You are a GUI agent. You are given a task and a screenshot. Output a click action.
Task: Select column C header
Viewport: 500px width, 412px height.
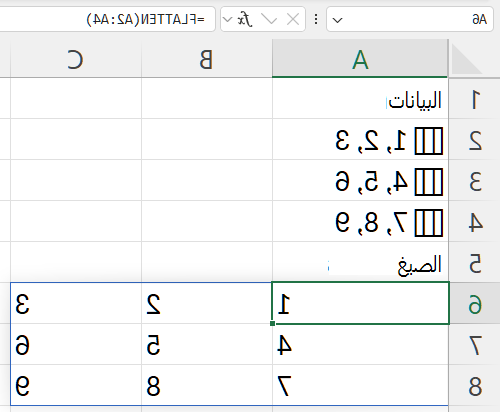tap(76, 59)
